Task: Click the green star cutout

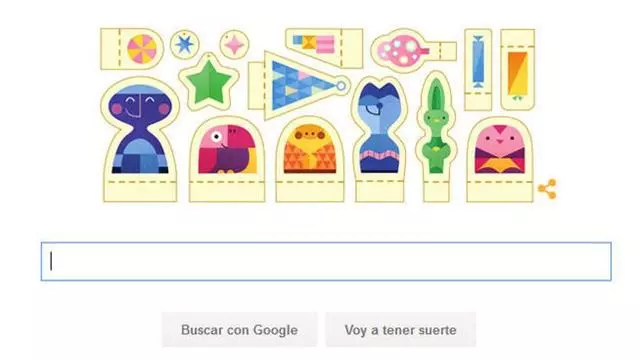Action: tap(209, 82)
